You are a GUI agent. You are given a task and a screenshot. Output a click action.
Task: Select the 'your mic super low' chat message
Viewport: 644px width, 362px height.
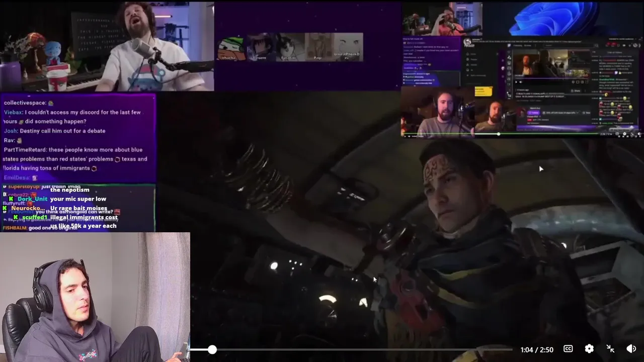click(x=78, y=199)
